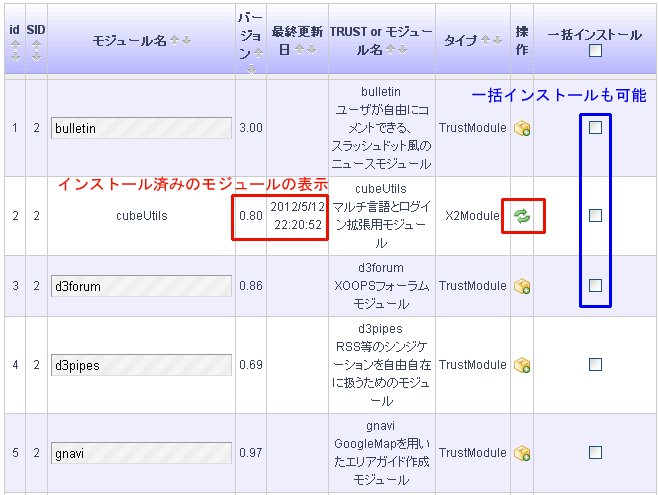Click the install icon in d3forum row
Screen dimensions: 659x495
(x=521, y=286)
